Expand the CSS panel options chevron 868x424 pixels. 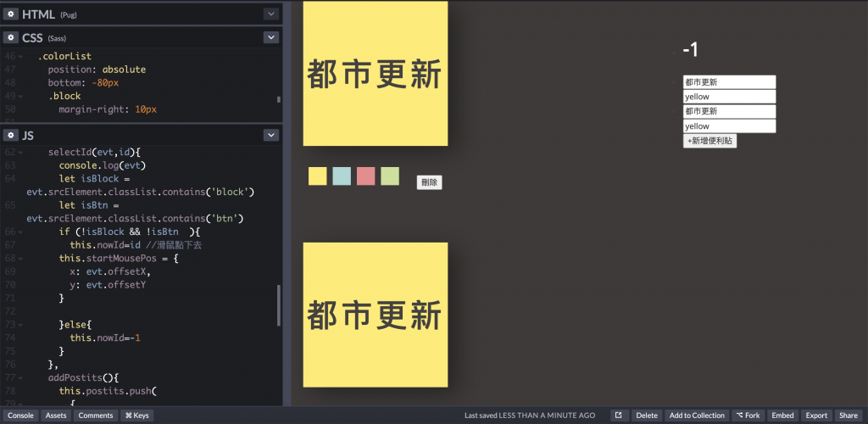pos(270,37)
